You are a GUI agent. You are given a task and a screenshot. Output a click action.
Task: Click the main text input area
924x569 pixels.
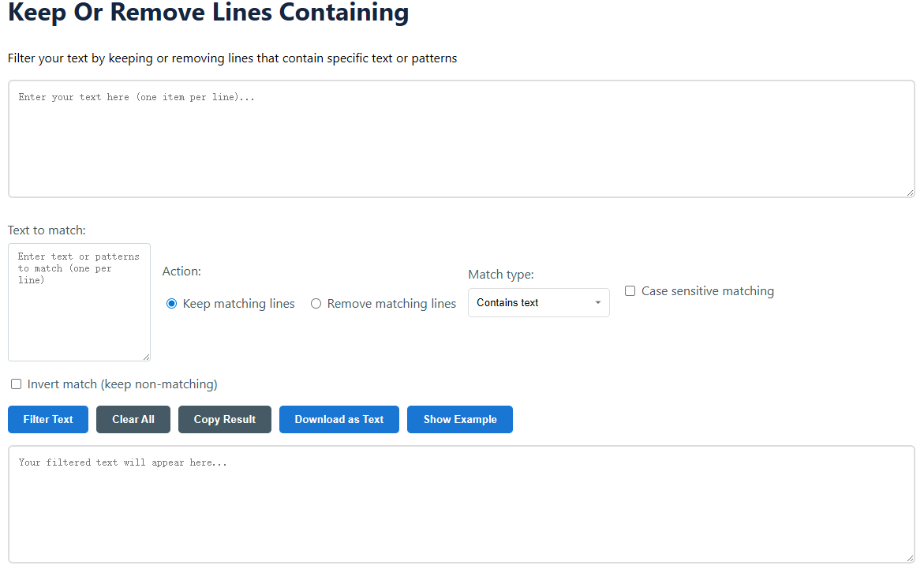coord(461,138)
